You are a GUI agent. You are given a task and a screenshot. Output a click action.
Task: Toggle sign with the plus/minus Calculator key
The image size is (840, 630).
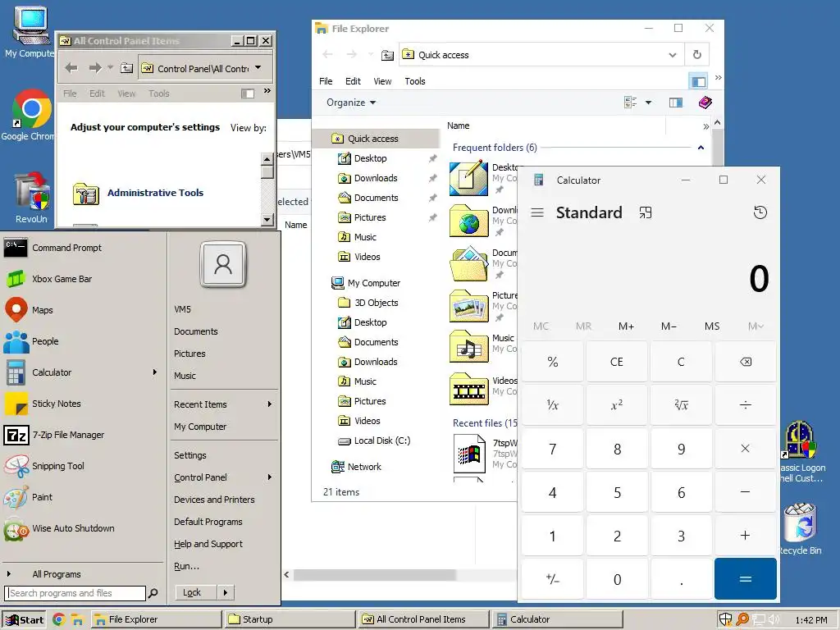(x=552, y=579)
